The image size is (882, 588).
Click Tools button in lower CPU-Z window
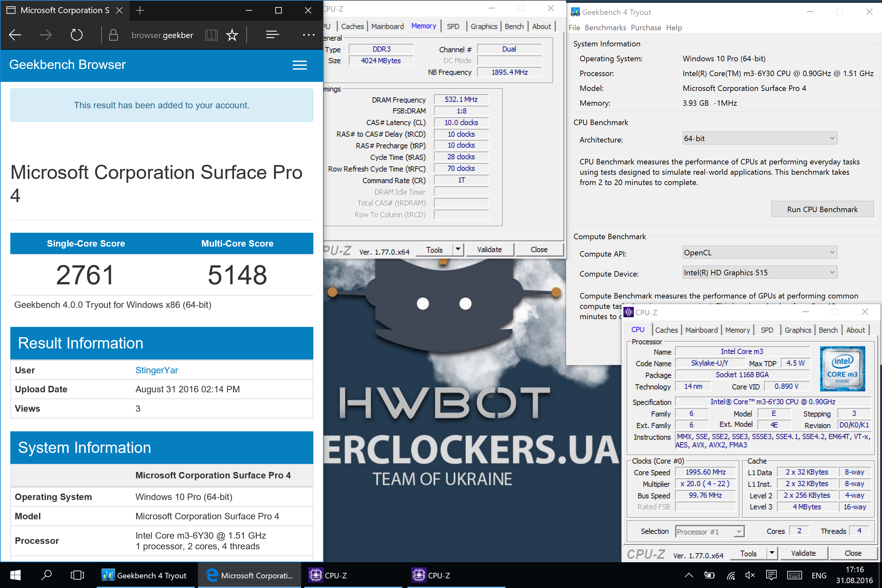[x=748, y=553]
